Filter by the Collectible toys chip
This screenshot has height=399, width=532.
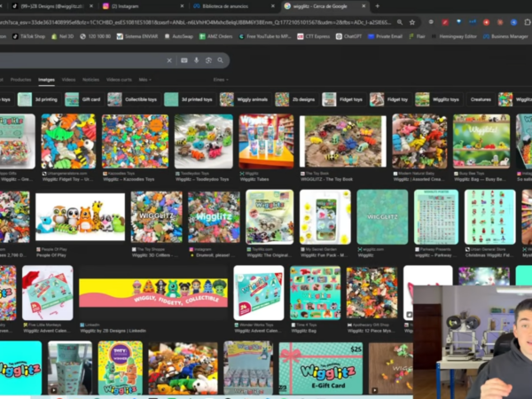(134, 99)
